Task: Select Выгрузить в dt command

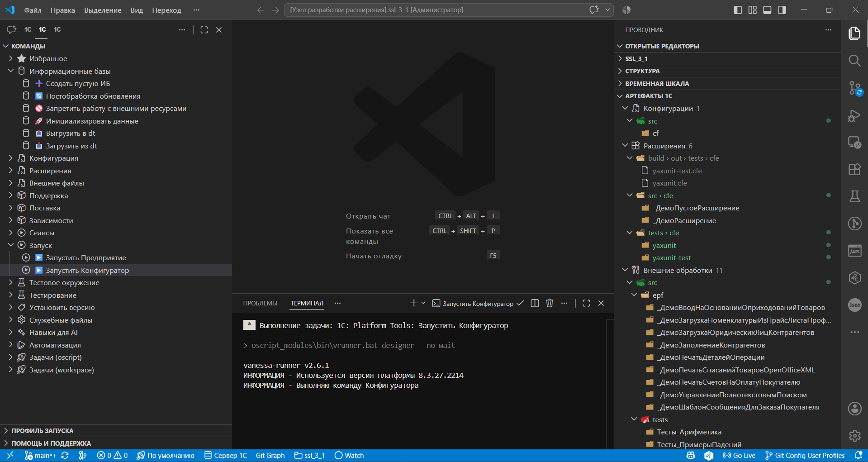Action: coord(116,133)
